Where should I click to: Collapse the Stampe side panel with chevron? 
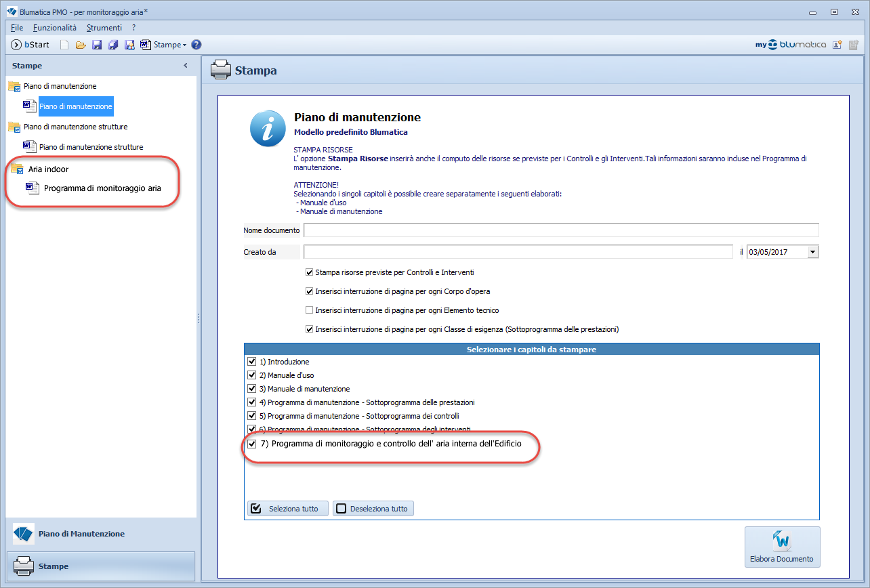point(186,66)
